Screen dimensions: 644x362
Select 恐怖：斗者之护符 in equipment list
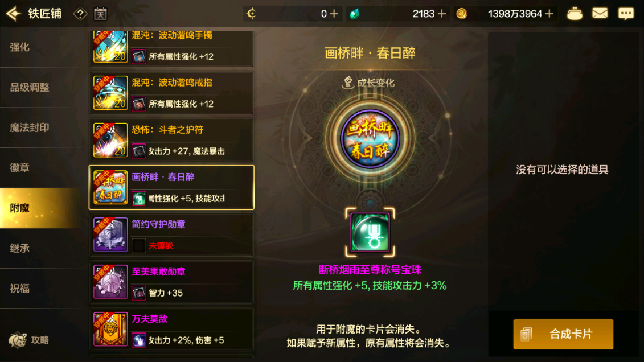pos(172,141)
